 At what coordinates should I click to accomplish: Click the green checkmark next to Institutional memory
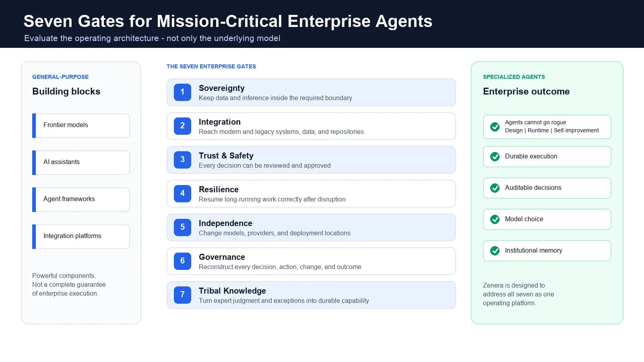(495, 251)
